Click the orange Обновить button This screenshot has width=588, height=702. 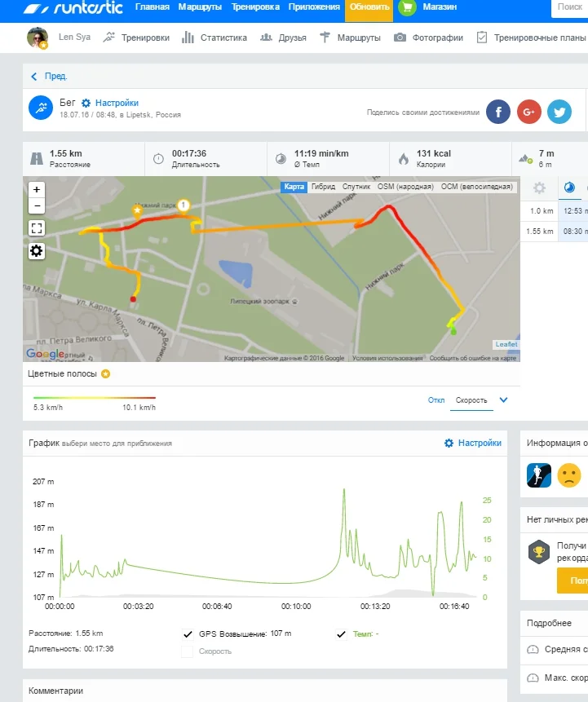[369, 8]
